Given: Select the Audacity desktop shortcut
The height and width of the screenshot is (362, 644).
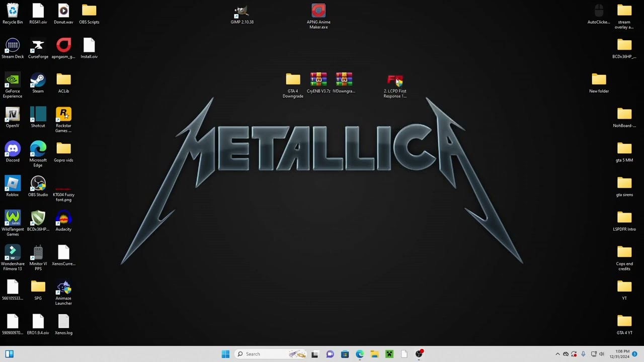Looking at the screenshot, I should coord(63,221).
